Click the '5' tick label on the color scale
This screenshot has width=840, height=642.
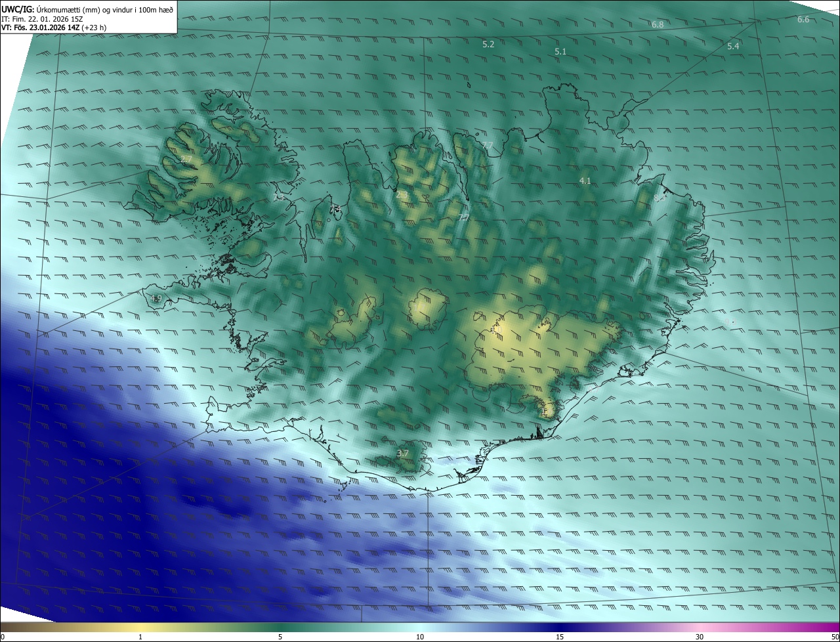(280, 637)
